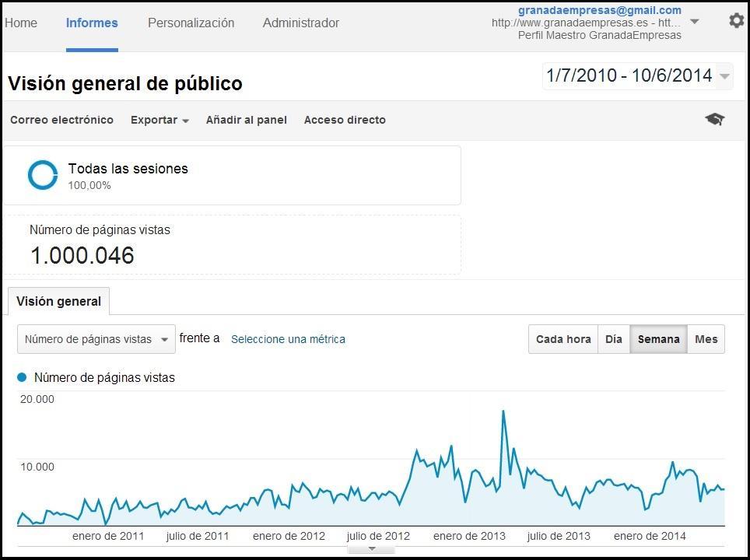
Task: Click Seleccione una métrica link
Action: 288,339
